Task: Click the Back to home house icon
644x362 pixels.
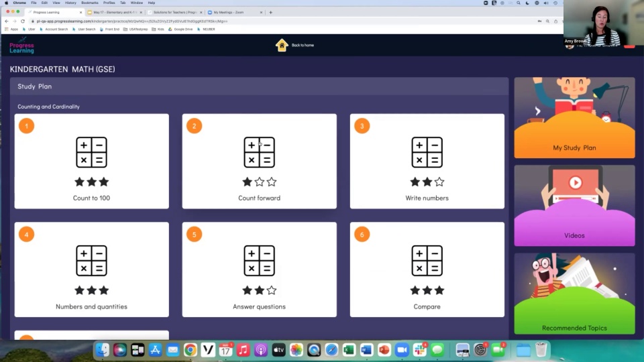Action: (282, 45)
